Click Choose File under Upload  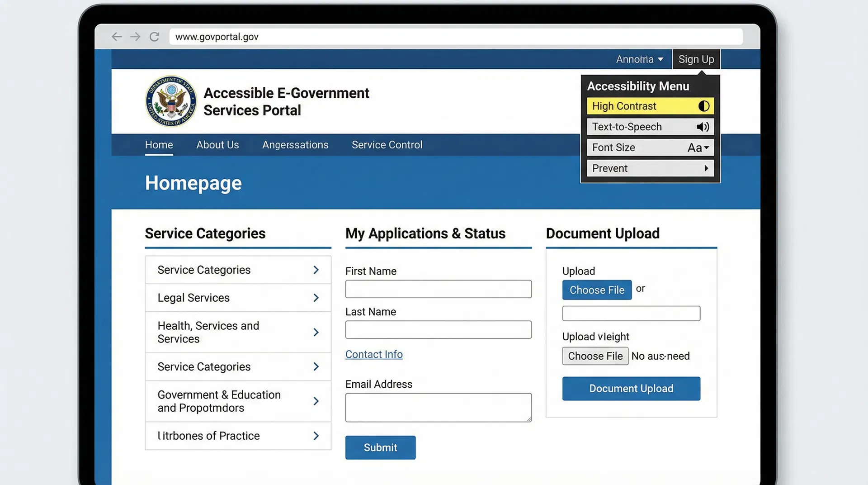596,290
